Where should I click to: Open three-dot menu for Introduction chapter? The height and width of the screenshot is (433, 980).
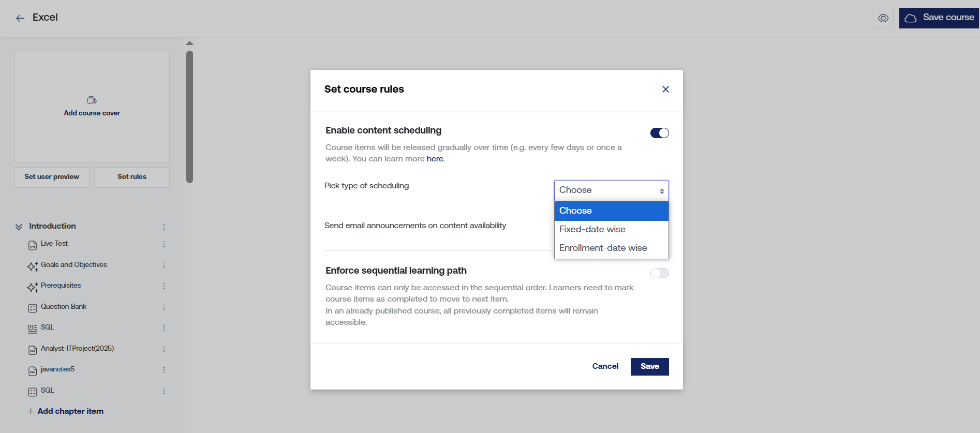point(164,227)
